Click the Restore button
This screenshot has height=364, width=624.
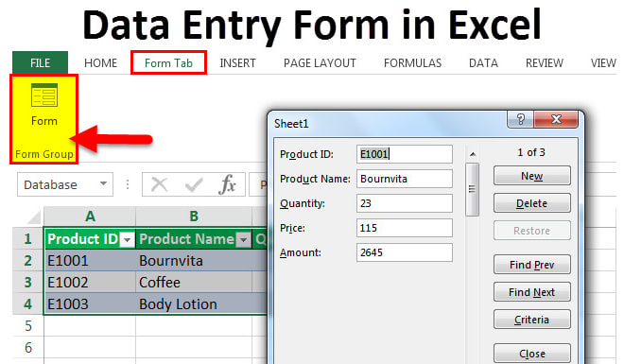coord(532,231)
